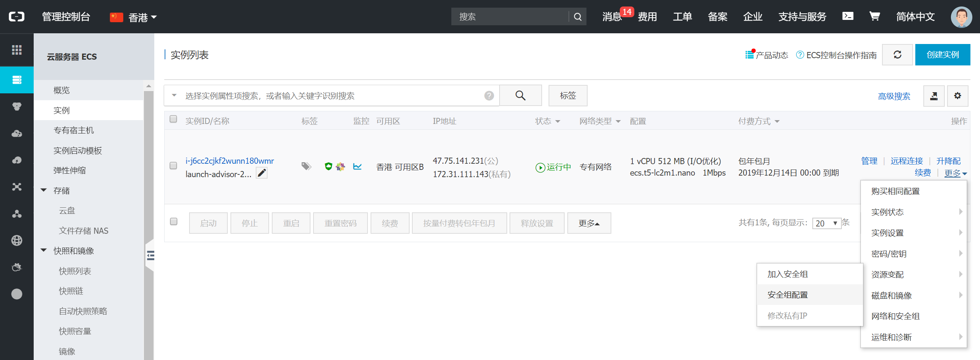The image size is (980, 360).
Task: Tick the bottom batch-action checkbox
Action: click(x=173, y=222)
